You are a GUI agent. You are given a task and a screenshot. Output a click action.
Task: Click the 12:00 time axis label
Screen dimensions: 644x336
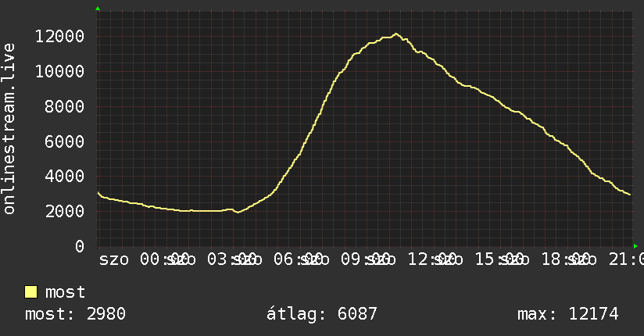(434, 259)
